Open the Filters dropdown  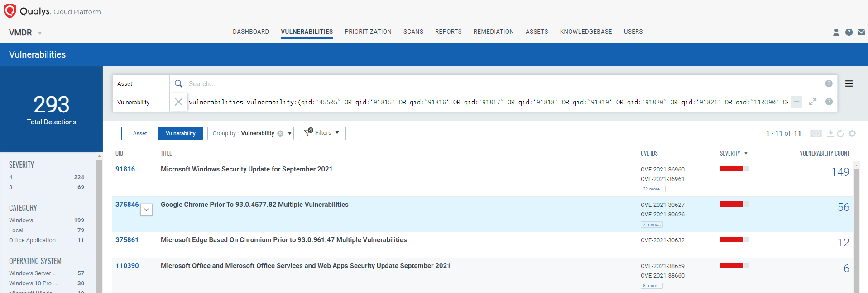point(322,133)
